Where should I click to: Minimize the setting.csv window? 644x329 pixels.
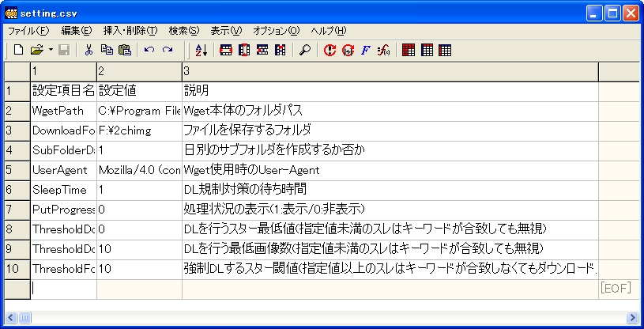pos(594,14)
